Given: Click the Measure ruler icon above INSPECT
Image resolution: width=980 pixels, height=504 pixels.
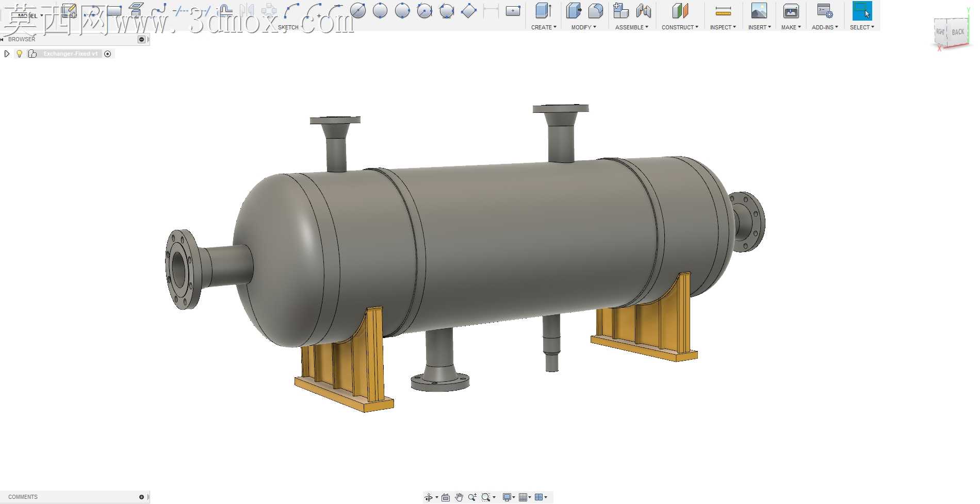Looking at the screenshot, I should 723,11.
